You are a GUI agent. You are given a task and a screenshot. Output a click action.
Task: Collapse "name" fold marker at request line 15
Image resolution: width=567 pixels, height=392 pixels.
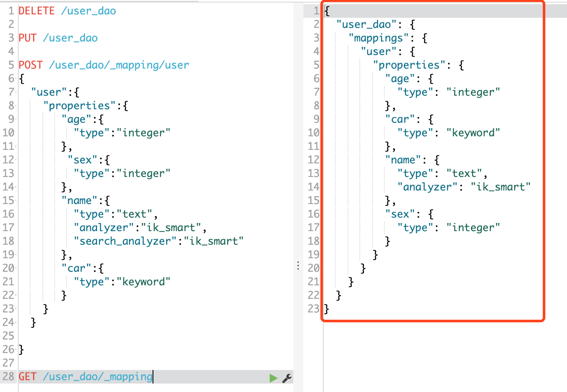click(x=16, y=201)
